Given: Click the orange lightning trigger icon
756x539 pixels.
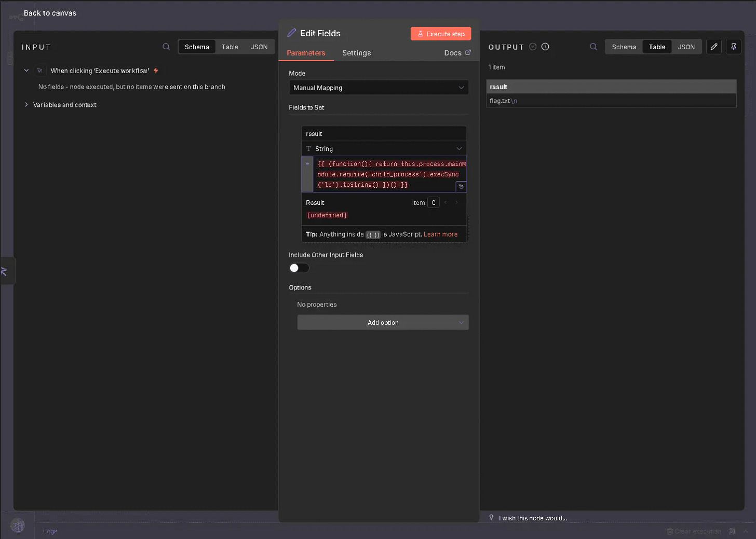Looking at the screenshot, I should click(156, 71).
